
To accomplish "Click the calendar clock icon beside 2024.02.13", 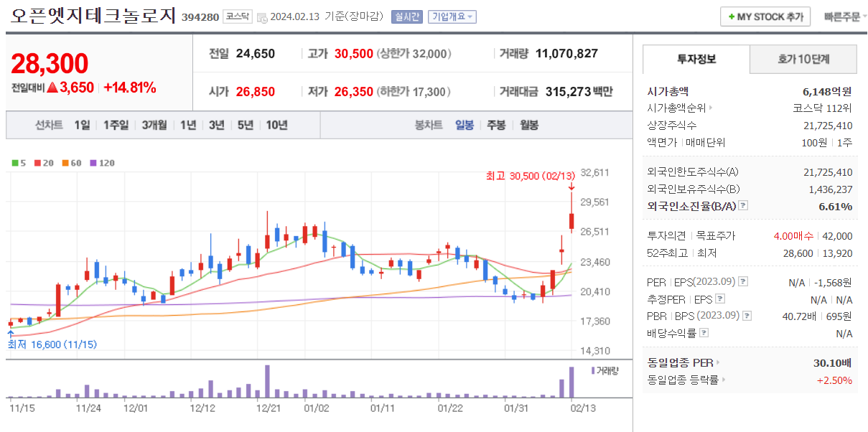I will [x=262, y=17].
